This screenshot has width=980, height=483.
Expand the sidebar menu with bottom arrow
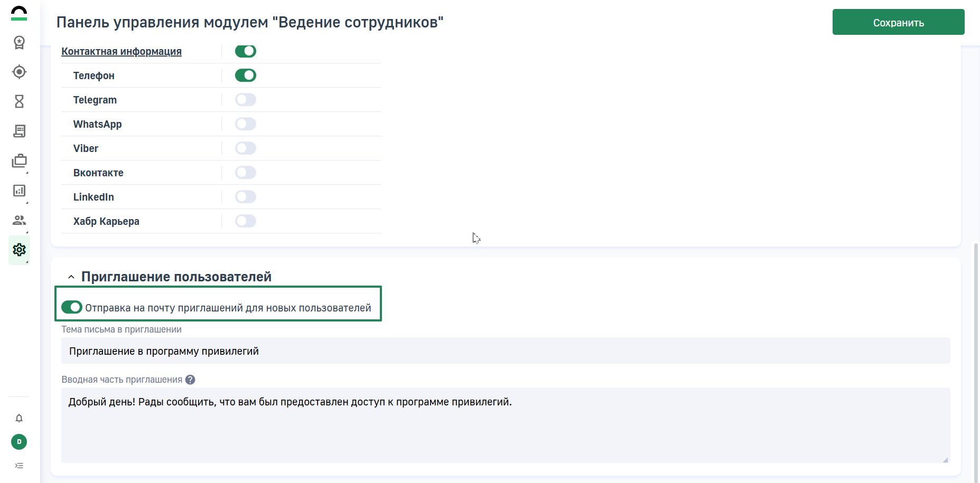pyautogui.click(x=19, y=466)
